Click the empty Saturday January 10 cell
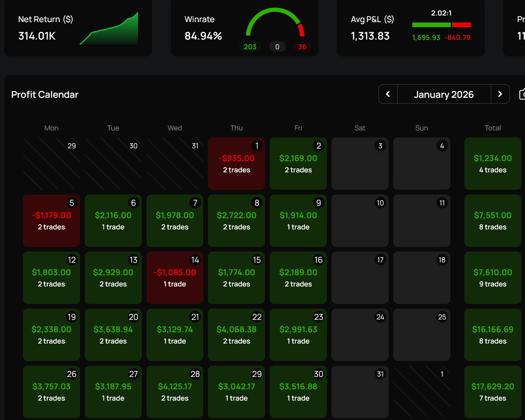This screenshot has width=525, height=420. [x=360, y=221]
